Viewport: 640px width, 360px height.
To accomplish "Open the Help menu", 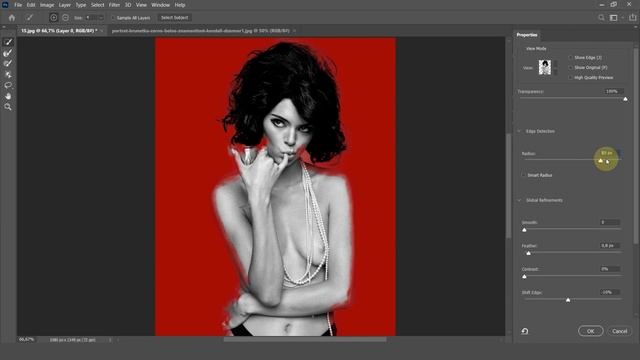I will point(180,5).
